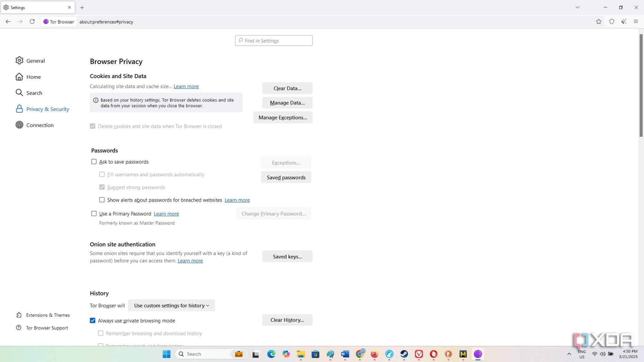The width and height of the screenshot is (644, 362).
Task: Open a new tab with the plus button
Action: [82, 8]
